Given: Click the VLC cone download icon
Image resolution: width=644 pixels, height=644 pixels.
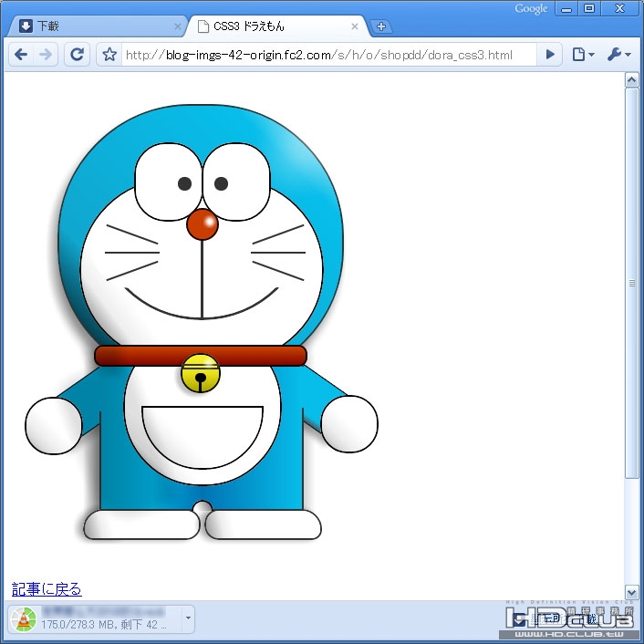Looking at the screenshot, I should (x=24, y=619).
